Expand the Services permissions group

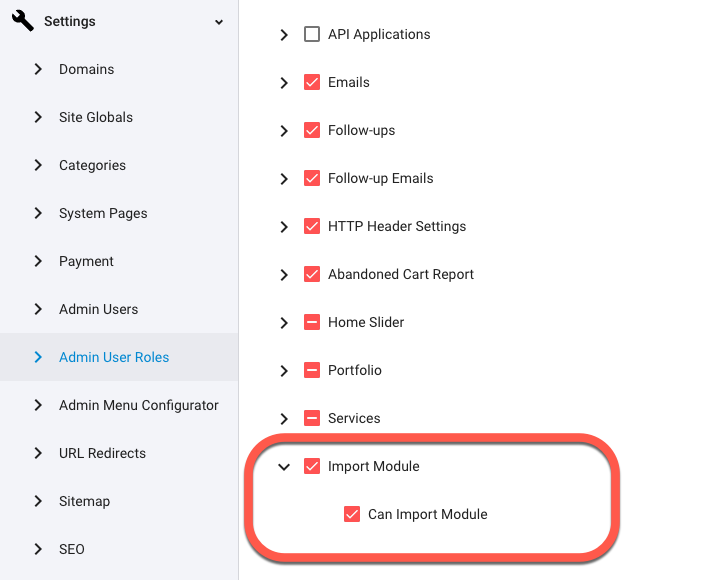pos(284,419)
